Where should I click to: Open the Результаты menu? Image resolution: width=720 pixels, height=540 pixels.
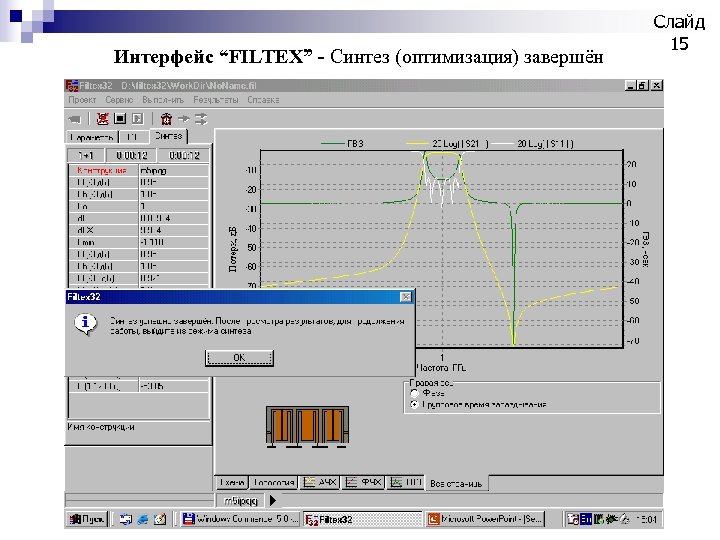[215, 100]
